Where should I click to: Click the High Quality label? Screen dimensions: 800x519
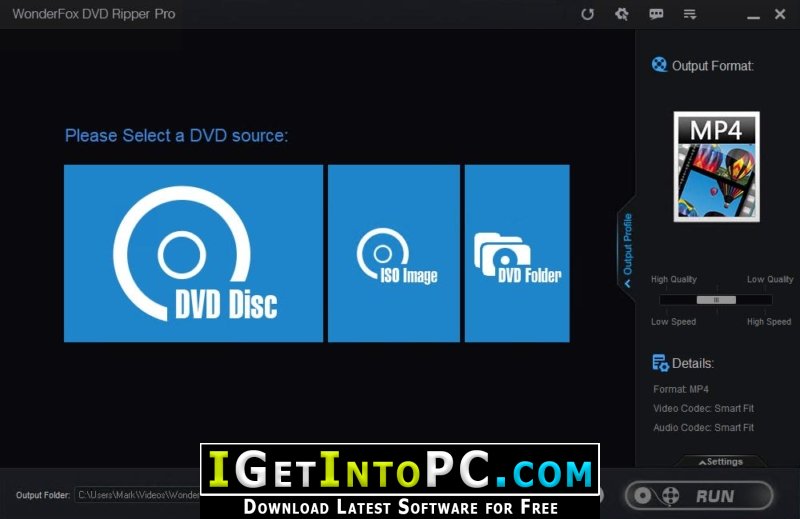click(673, 279)
